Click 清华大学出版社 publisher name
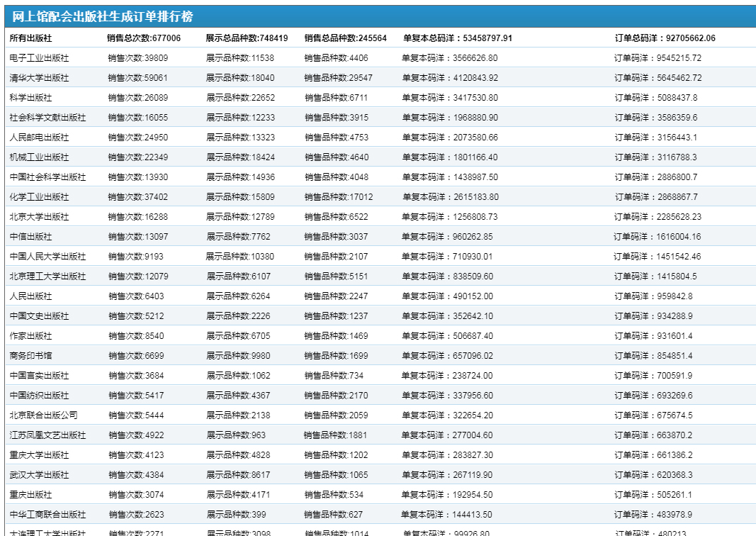This screenshot has width=756, height=536. click(x=39, y=78)
